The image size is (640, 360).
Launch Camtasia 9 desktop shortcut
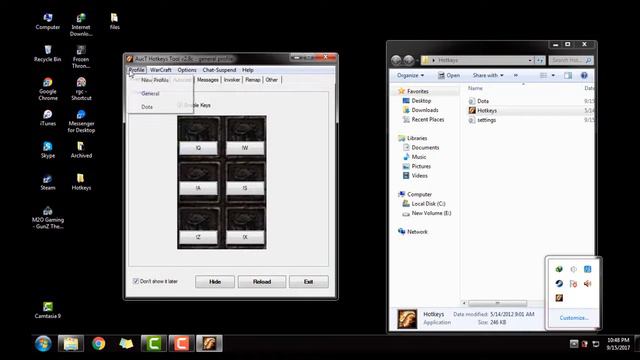[47, 310]
